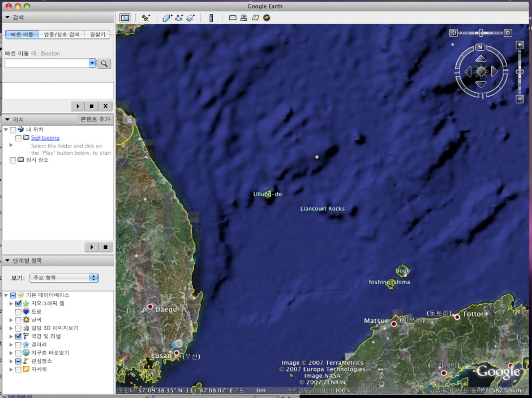The width and height of the screenshot is (532, 398).
Task: Collapse the 위치 panel triangle
Action: tap(7, 119)
